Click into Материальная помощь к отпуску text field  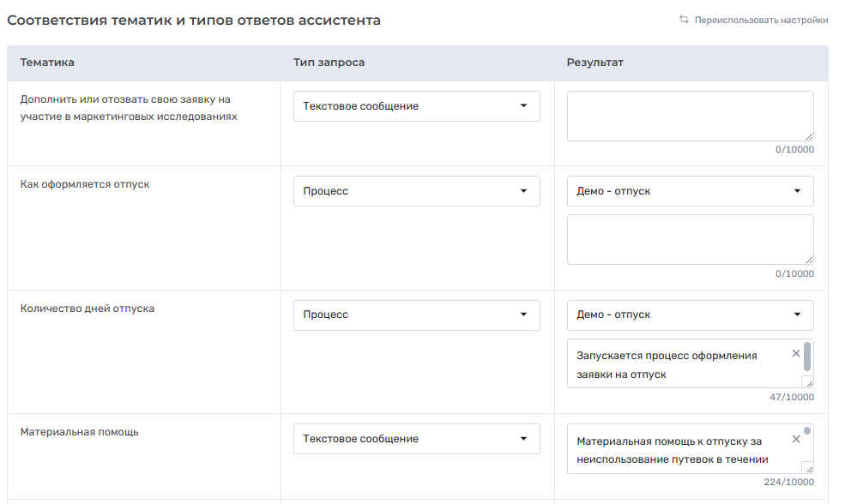coord(684,449)
